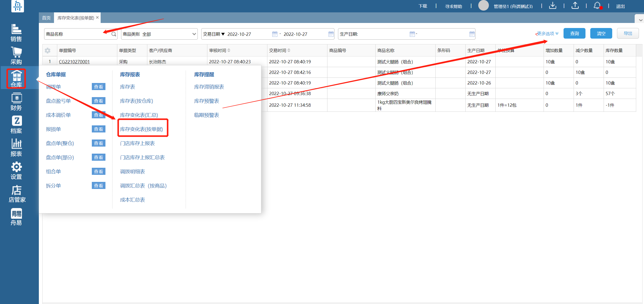Open the 交易日期 start date calendar icon
644x304 pixels.
coord(275,34)
